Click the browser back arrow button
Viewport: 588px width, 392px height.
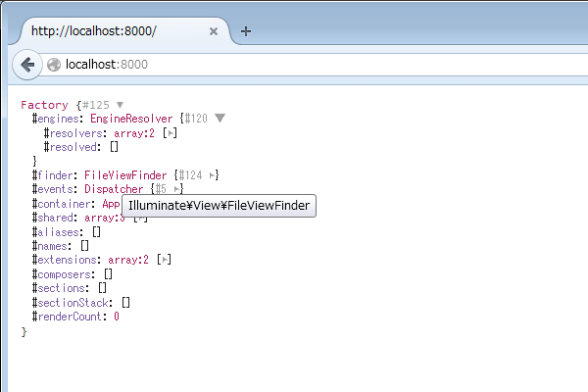tap(27, 65)
